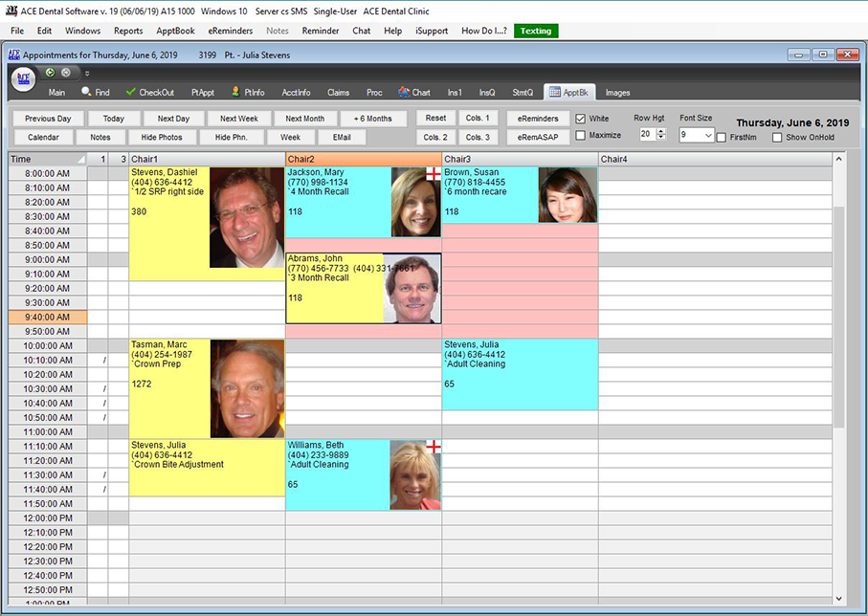This screenshot has height=616, width=868.
Task: Click the Previous Day button
Action: point(48,119)
